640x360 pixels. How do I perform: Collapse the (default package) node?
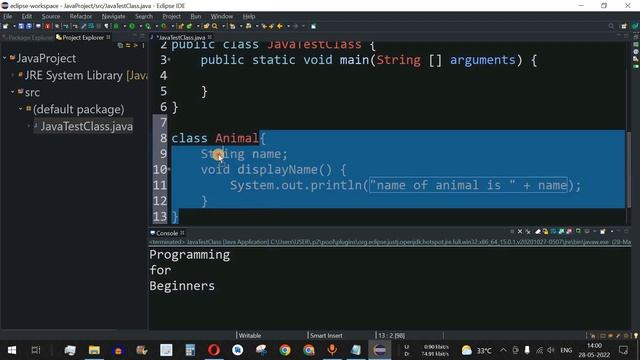pos(20,109)
